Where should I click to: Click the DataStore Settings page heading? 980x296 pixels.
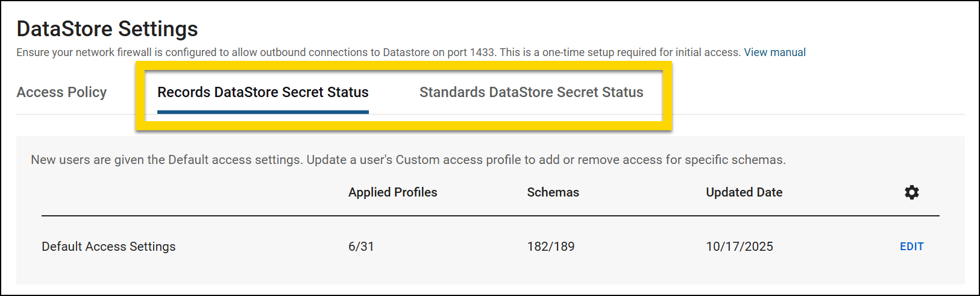pos(107,29)
